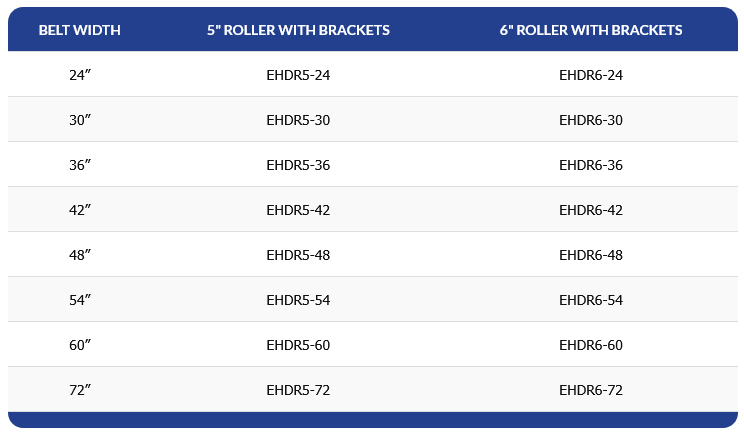The height and width of the screenshot is (432, 744).
Task: Click the 36″ belt width cell
Action: tap(80, 165)
